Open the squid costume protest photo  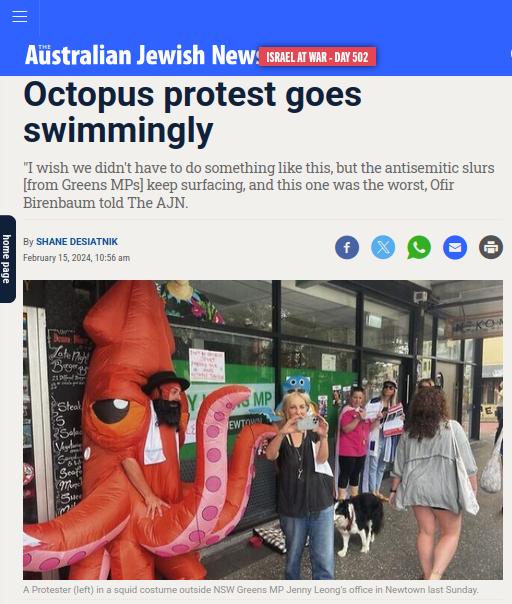pyautogui.click(x=263, y=430)
